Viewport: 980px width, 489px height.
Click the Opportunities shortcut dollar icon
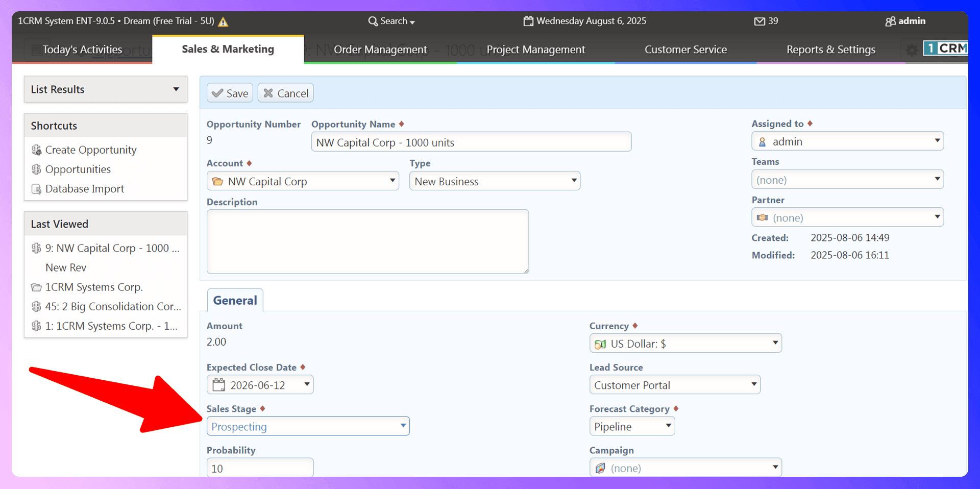36,169
